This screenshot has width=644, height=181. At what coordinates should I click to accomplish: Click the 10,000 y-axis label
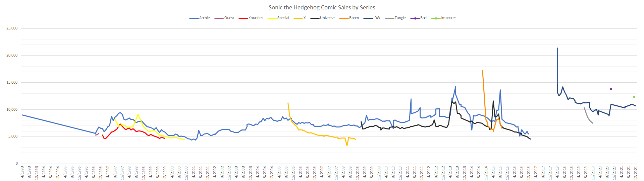pyautogui.click(x=12, y=110)
